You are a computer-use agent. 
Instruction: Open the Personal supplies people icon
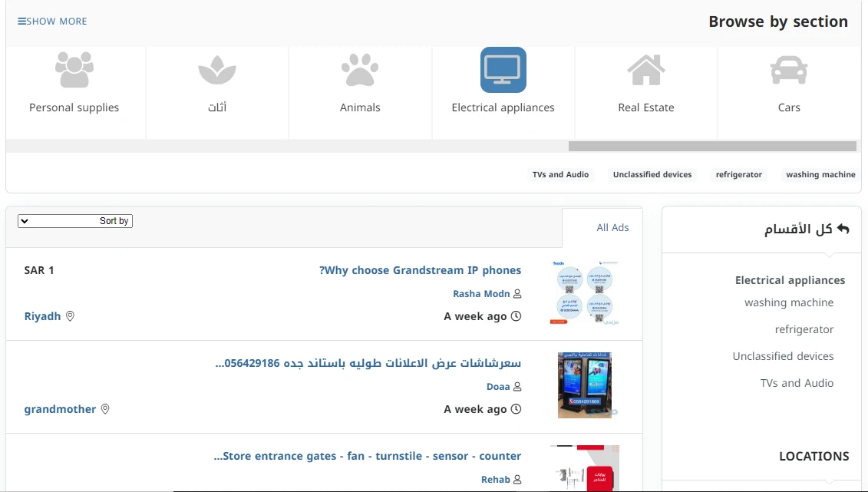74,71
